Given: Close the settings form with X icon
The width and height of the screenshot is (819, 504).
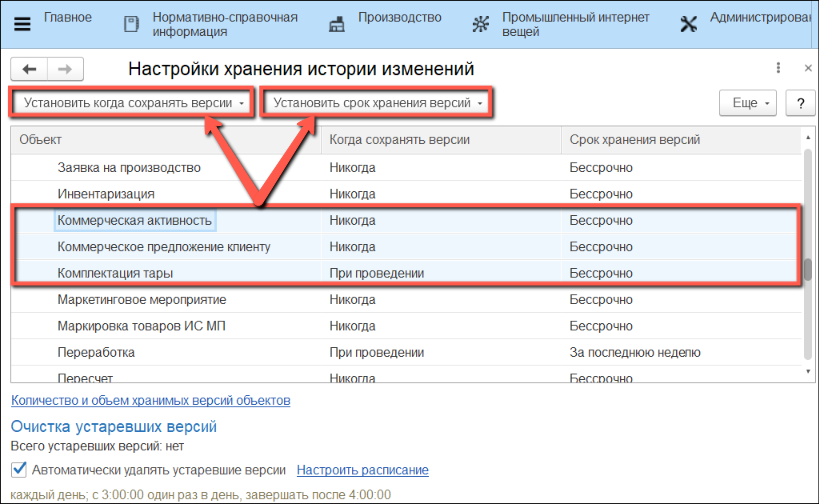Looking at the screenshot, I should click(807, 68).
